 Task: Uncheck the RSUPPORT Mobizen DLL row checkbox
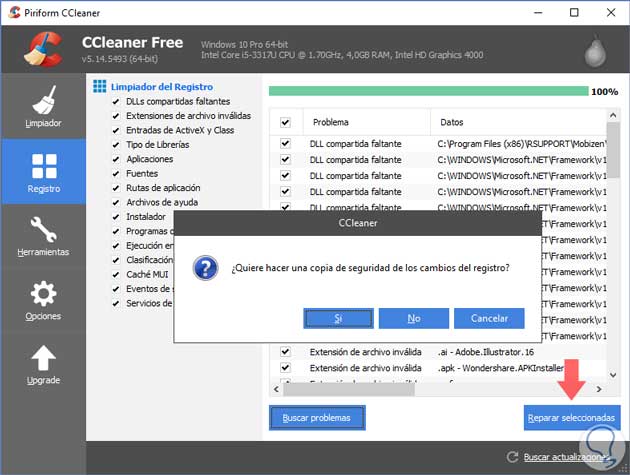point(285,143)
